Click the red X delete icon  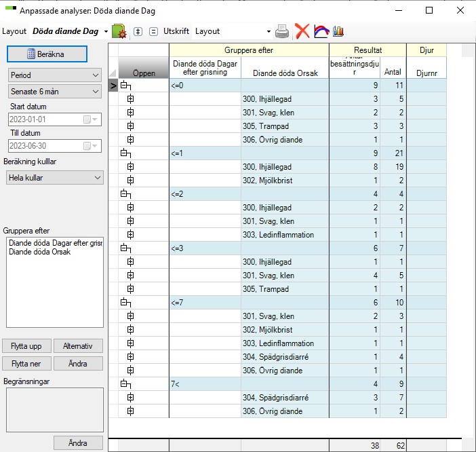point(302,31)
